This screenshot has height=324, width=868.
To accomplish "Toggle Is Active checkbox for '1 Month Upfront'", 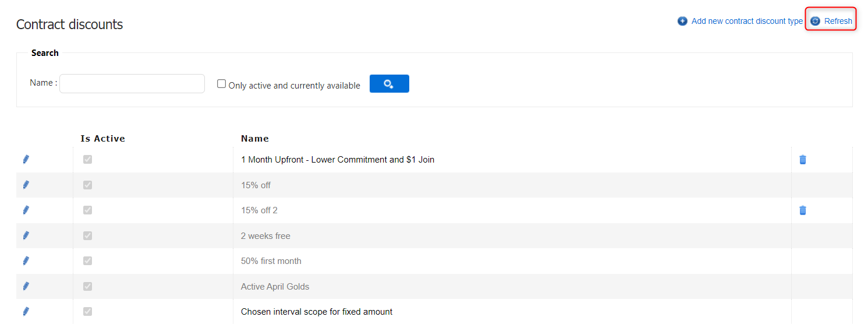I will [87, 160].
